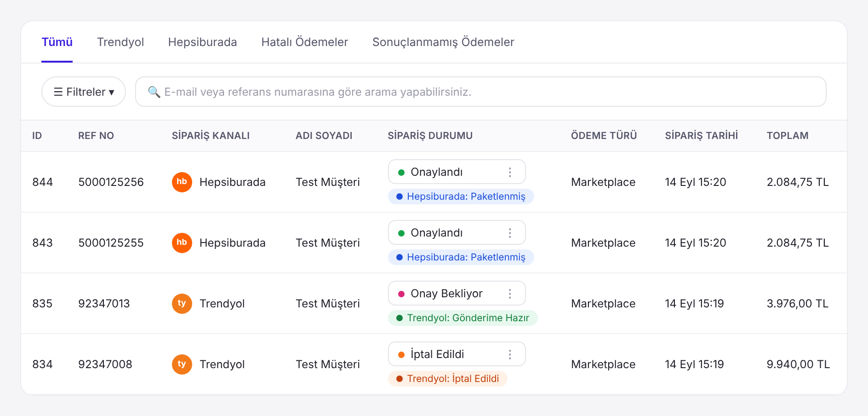The height and width of the screenshot is (416, 868).
Task: Open three-dot menu for order 844 status
Action: [x=510, y=172]
